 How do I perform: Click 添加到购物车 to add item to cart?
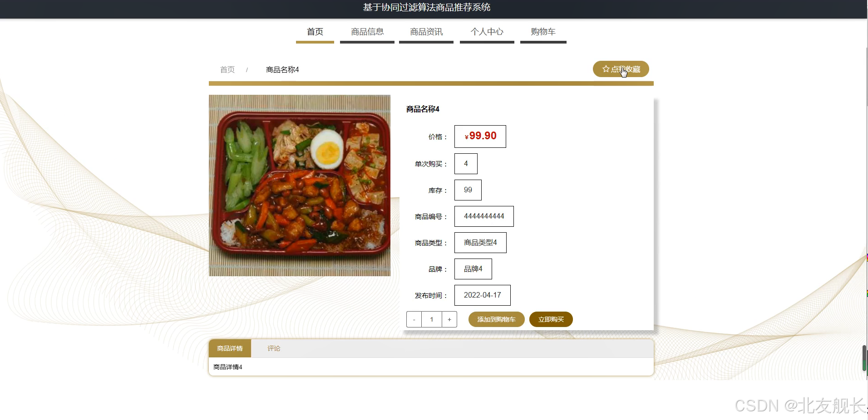coord(496,319)
